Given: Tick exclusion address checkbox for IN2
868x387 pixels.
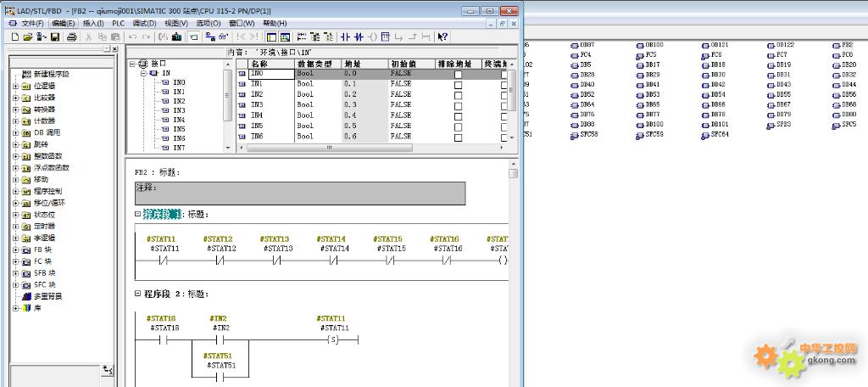Looking at the screenshot, I should [458, 95].
